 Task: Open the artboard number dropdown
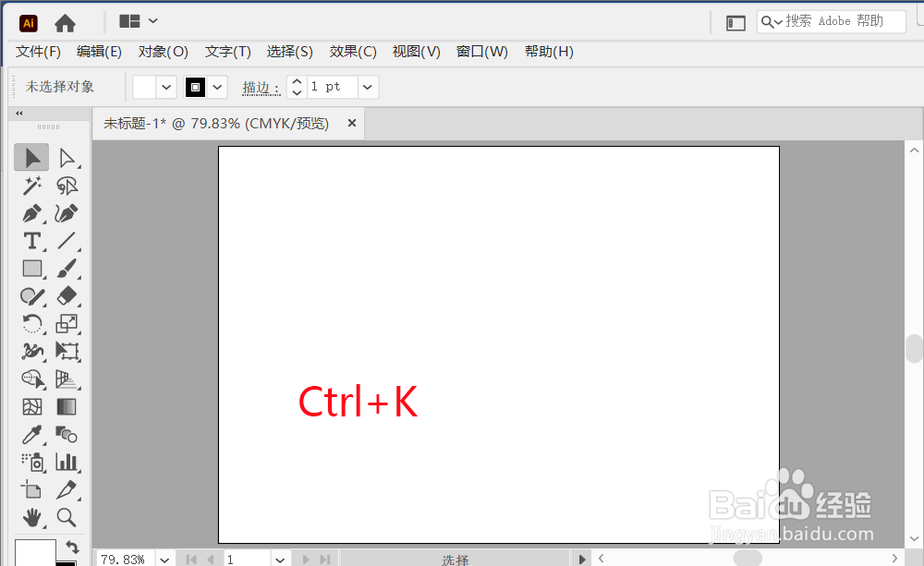pos(280,560)
